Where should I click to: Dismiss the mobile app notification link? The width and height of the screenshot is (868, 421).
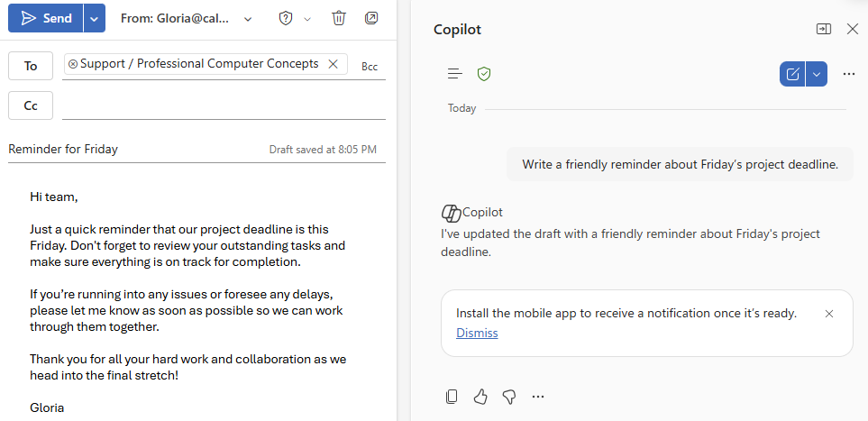pyautogui.click(x=477, y=333)
